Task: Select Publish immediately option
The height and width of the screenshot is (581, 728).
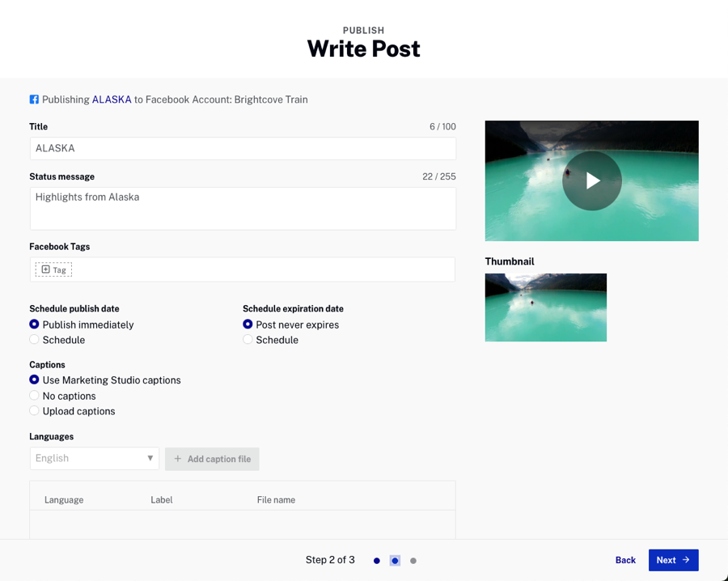Action: point(34,324)
